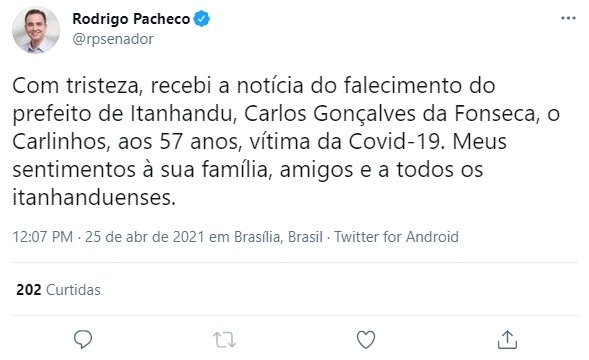Click the 12:07 PM timestamp
The width and height of the screenshot is (589, 360).
pyautogui.click(x=42, y=237)
